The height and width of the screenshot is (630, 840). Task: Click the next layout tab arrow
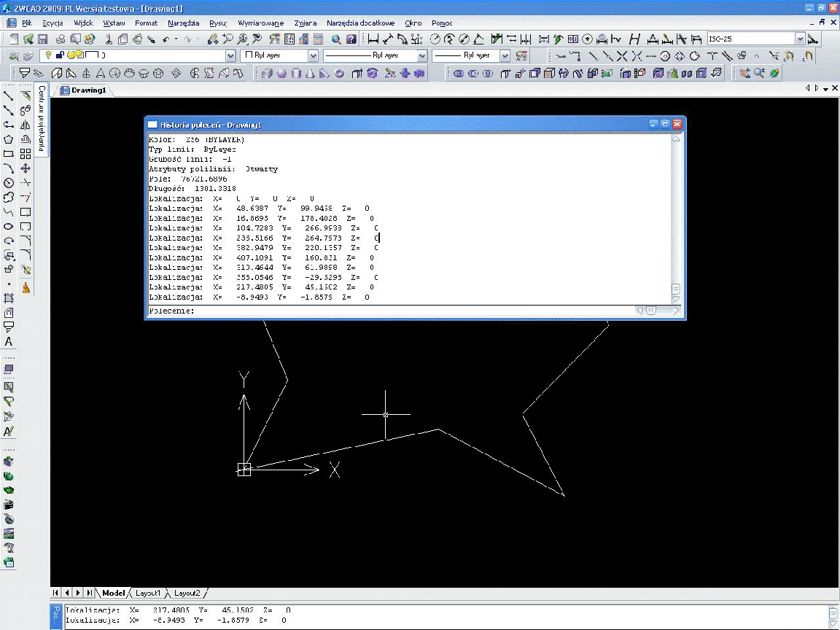pos(78,593)
